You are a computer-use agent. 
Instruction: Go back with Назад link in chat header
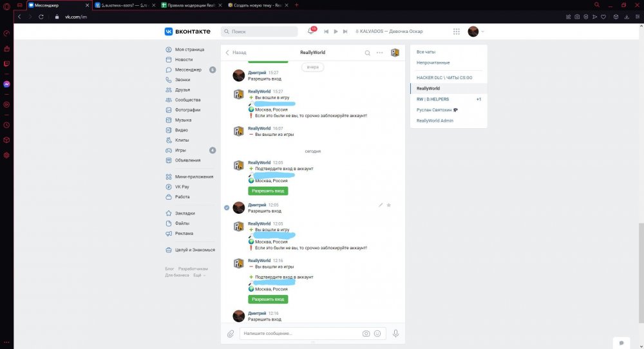click(x=236, y=53)
